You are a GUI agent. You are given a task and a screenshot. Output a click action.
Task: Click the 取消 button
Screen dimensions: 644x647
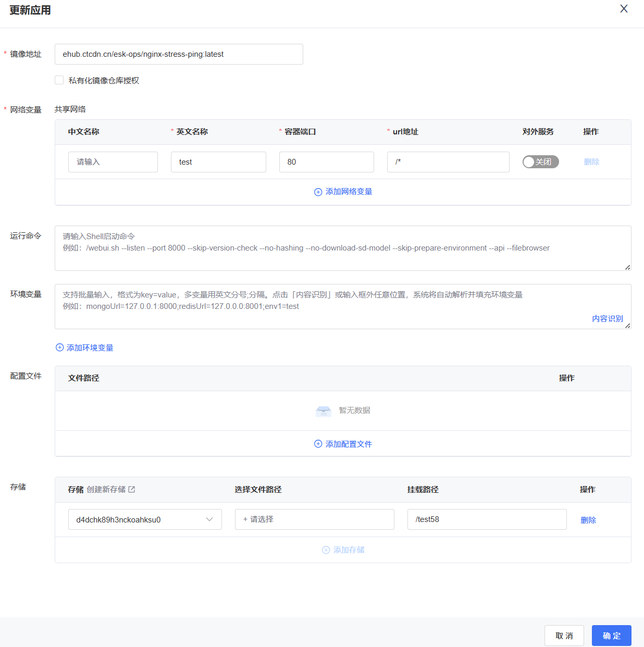pyautogui.click(x=564, y=636)
